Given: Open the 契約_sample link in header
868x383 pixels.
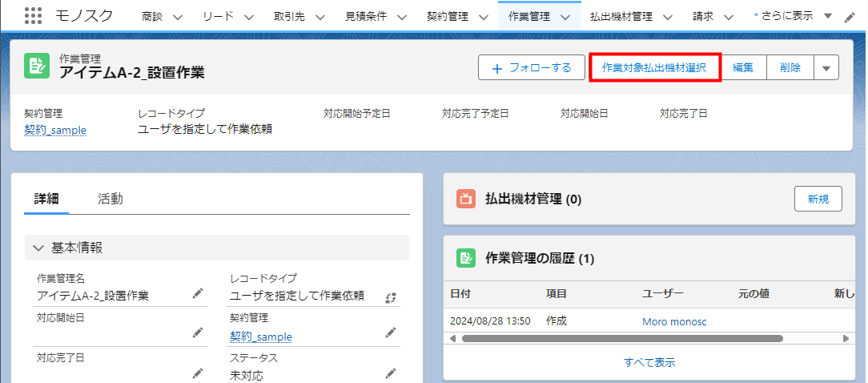Looking at the screenshot, I should pos(55,130).
